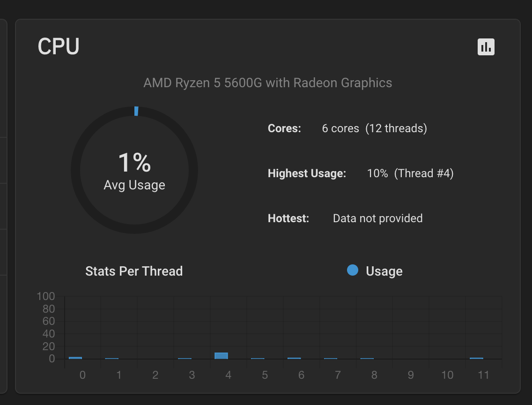Viewport: 532px width, 405px height.
Task: Click the blue Usage legend dot
Action: tap(353, 270)
